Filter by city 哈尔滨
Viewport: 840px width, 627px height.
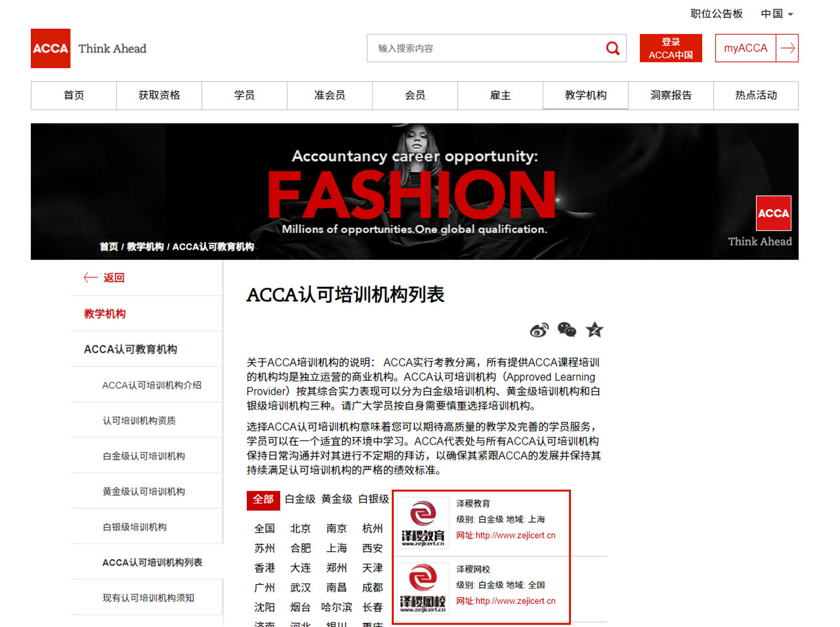pyautogui.click(x=337, y=607)
